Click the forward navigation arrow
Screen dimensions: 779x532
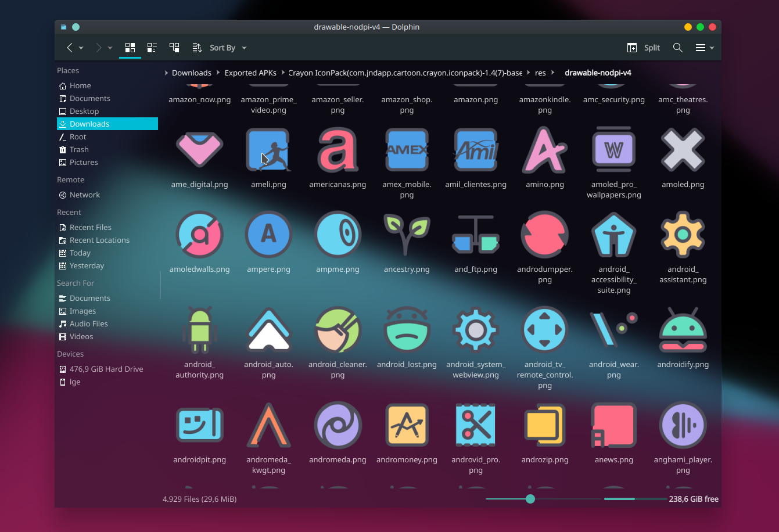pyautogui.click(x=98, y=48)
